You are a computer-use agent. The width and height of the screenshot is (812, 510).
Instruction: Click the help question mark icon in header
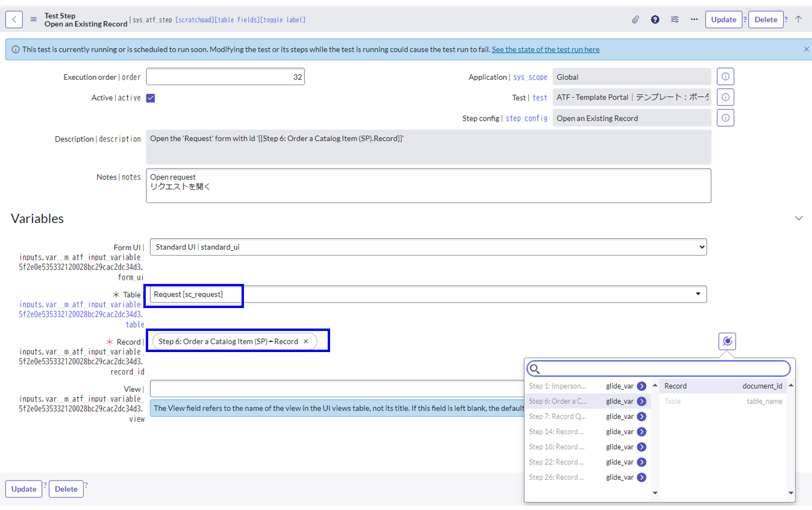pyautogui.click(x=655, y=19)
